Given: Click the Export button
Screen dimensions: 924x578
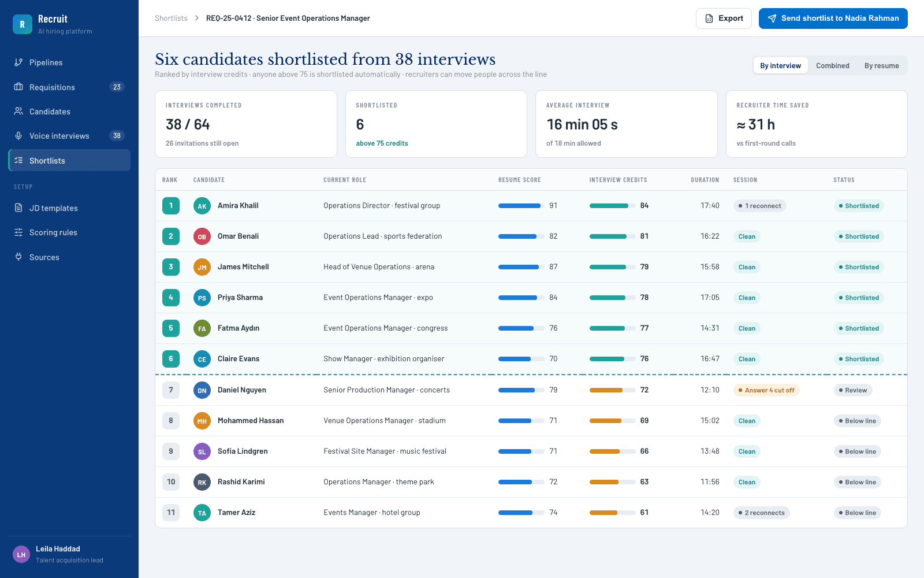Looking at the screenshot, I should click(724, 18).
